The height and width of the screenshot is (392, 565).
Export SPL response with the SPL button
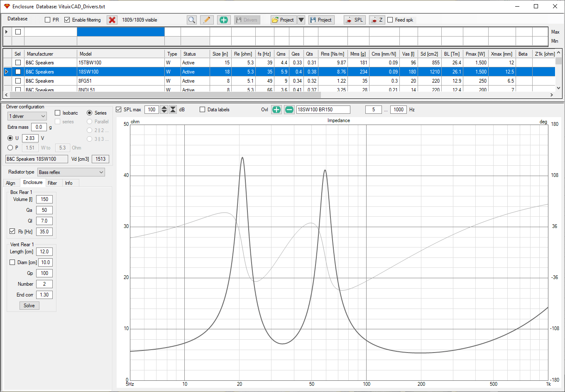pos(355,20)
